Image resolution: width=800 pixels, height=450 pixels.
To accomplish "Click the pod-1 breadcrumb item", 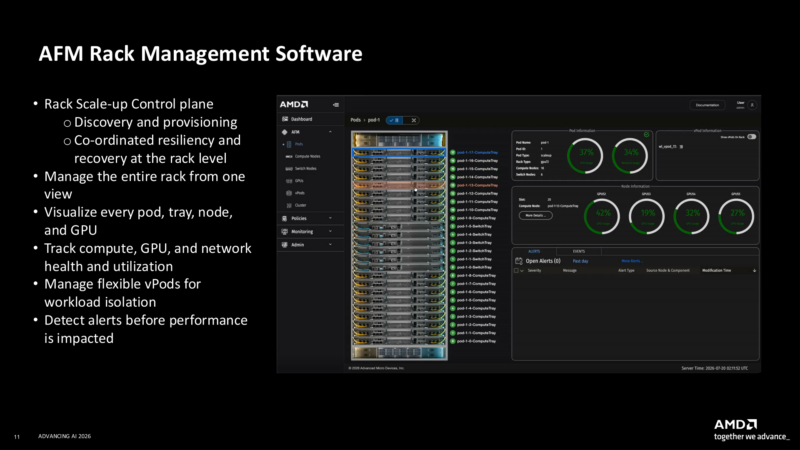I will click(374, 120).
